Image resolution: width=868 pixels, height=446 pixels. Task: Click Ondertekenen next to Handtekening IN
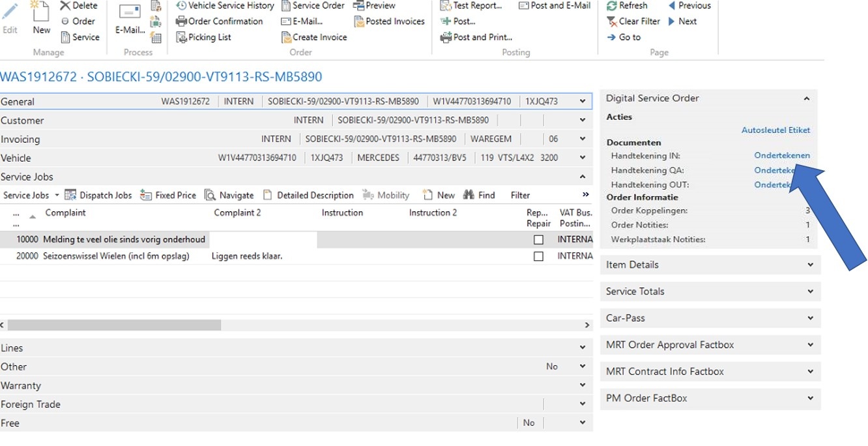coord(783,155)
